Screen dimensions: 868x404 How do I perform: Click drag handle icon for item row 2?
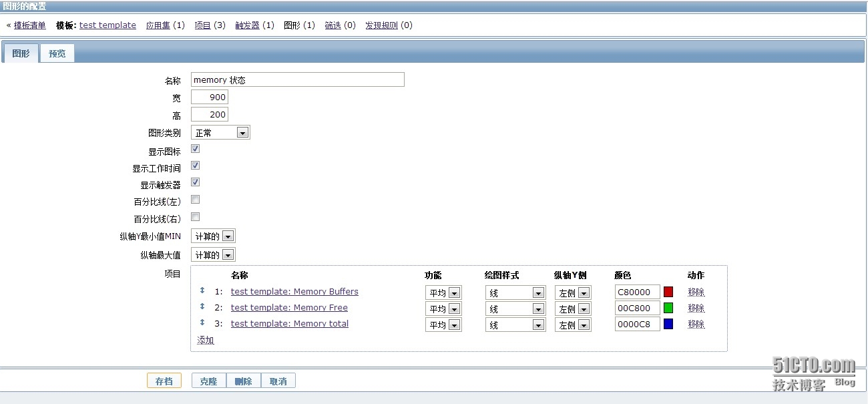point(202,307)
